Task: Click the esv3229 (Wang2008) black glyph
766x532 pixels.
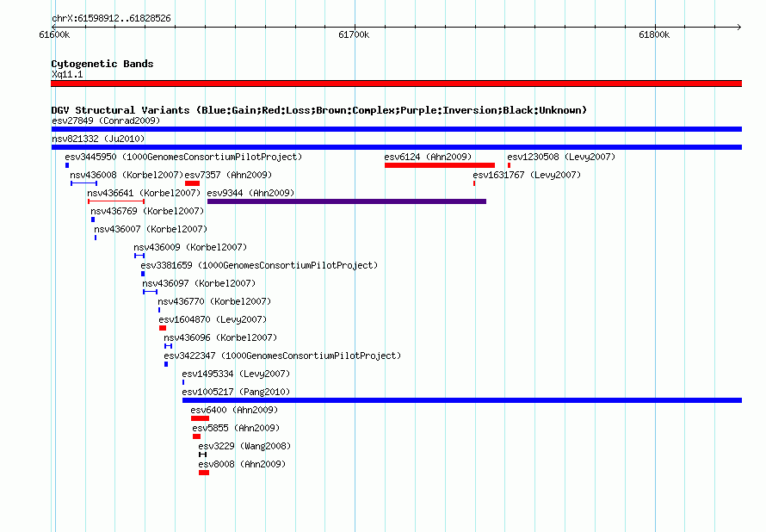Action: click(x=203, y=455)
